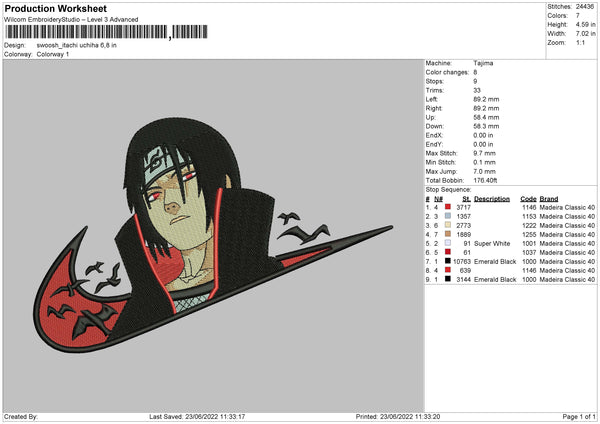Click the N# column header
The image size is (600, 424).
[x=438, y=199]
